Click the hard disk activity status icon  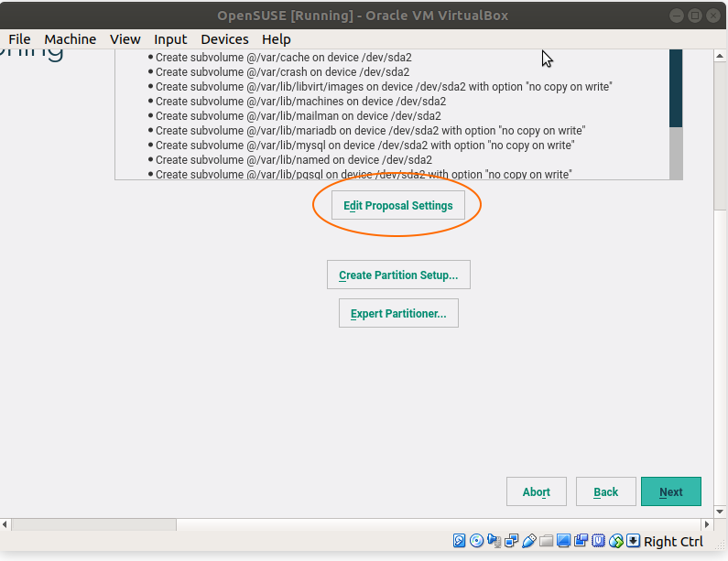(x=459, y=541)
